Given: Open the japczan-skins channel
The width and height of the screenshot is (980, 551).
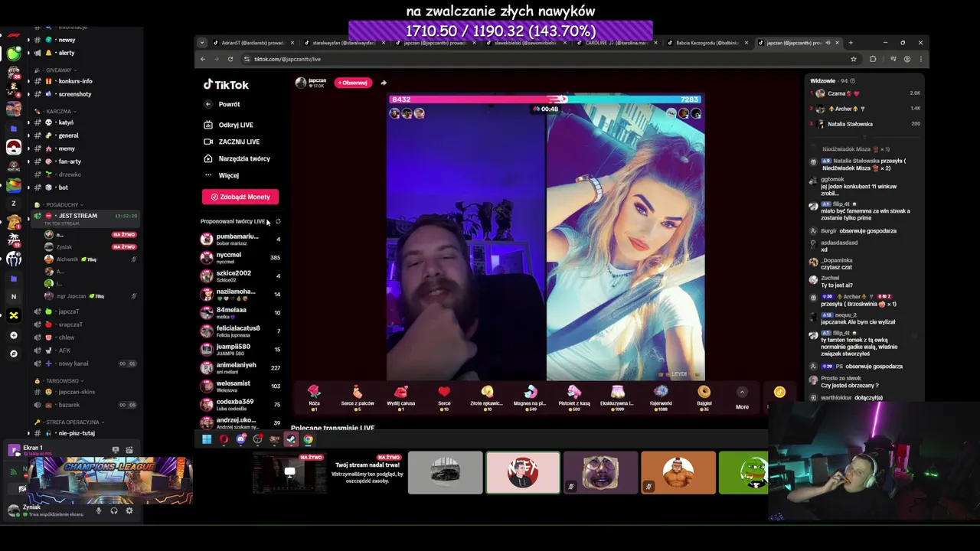Looking at the screenshot, I should pyautogui.click(x=77, y=392).
